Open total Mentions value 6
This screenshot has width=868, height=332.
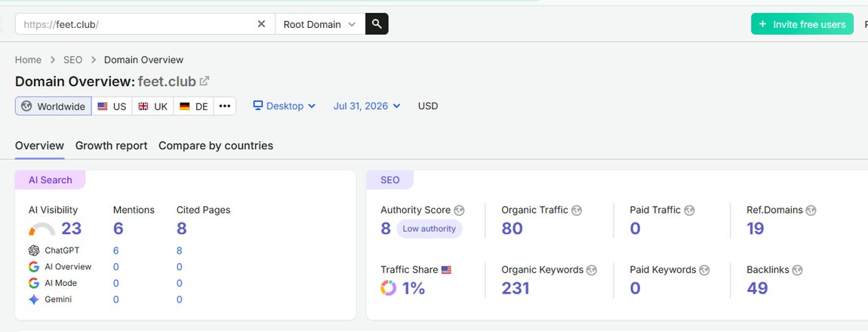click(119, 229)
